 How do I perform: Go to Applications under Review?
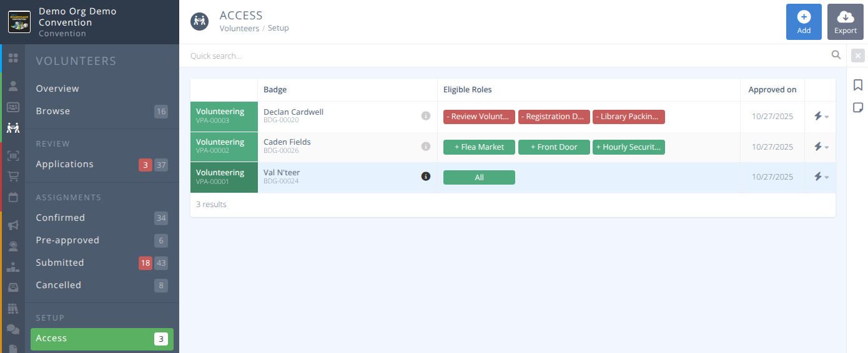pyautogui.click(x=65, y=164)
